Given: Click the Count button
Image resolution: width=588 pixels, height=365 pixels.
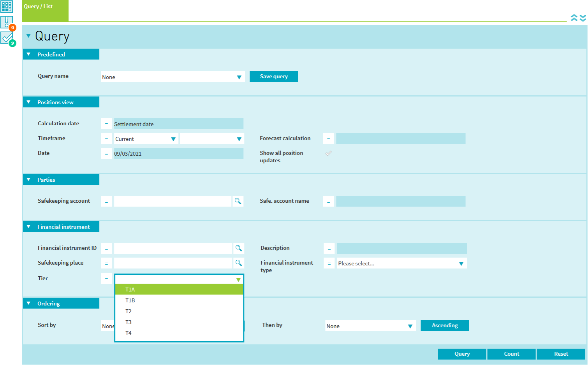Looking at the screenshot, I should [x=511, y=354].
